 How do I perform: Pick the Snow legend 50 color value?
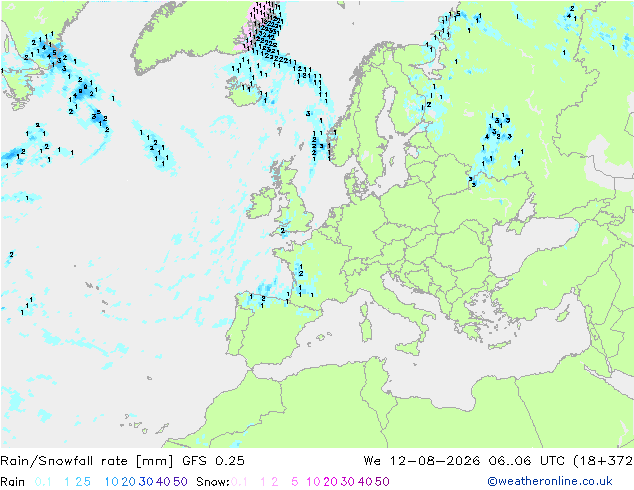[x=382, y=482]
